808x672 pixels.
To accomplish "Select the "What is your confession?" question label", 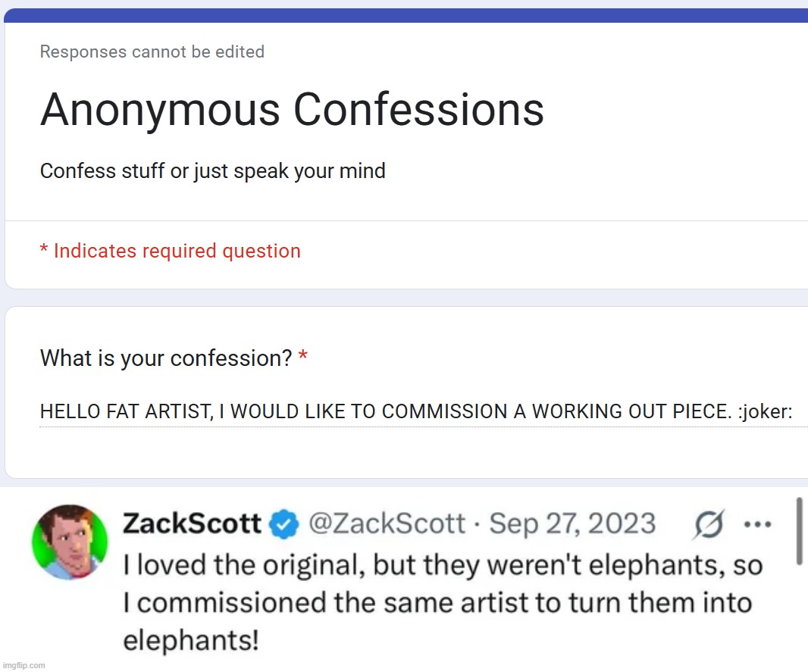I will (x=165, y=358).
